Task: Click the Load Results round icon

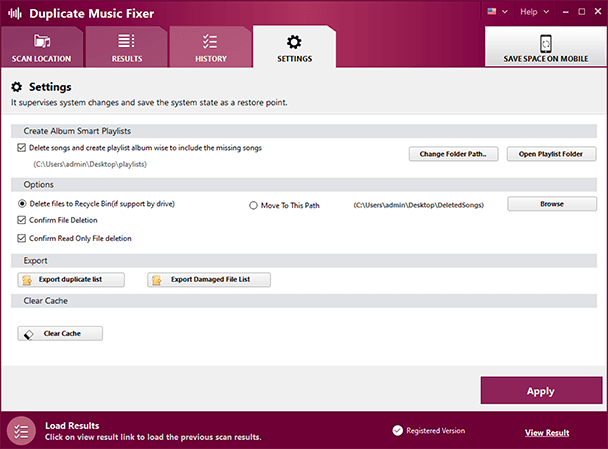Action: [x=21, y=431]
